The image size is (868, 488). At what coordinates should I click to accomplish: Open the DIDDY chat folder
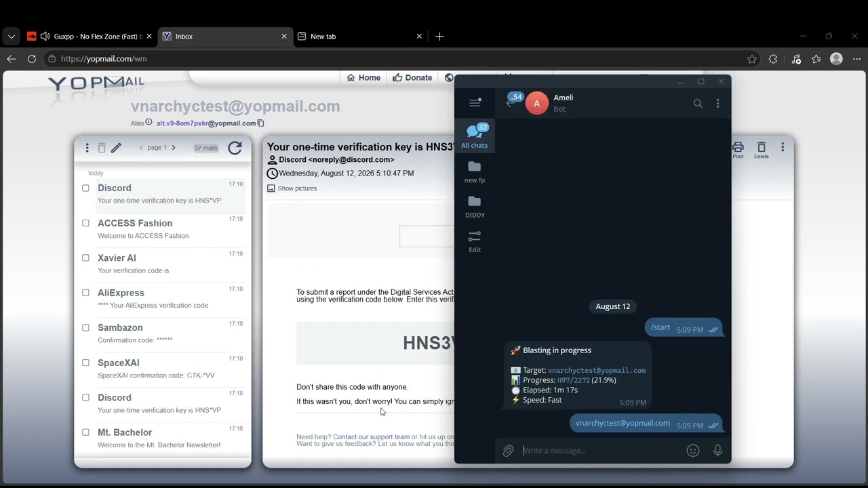pos(475,206)
